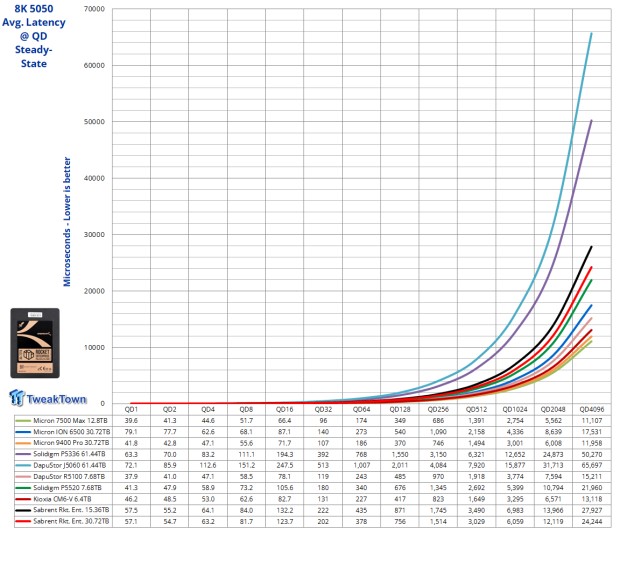
Task: Click the 37.9 QD1 value for DapuStor R5100
Action: 131,477
